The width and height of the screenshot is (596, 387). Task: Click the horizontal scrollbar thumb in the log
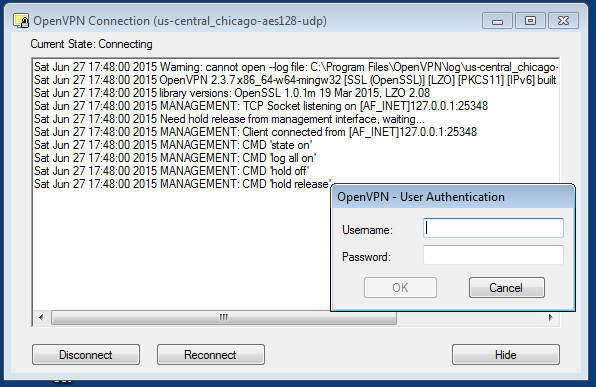(224, 317)
